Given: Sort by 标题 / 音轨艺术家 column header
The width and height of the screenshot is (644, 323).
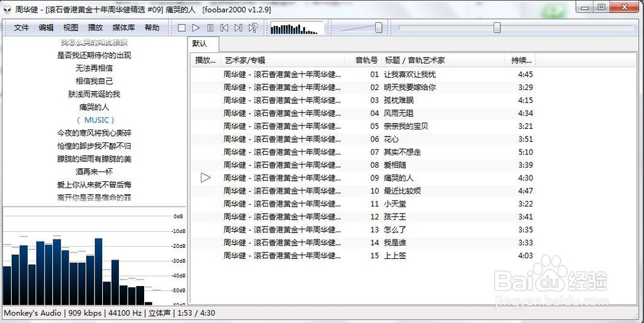Looking at the screenshot, I should [x=443, y=60].
